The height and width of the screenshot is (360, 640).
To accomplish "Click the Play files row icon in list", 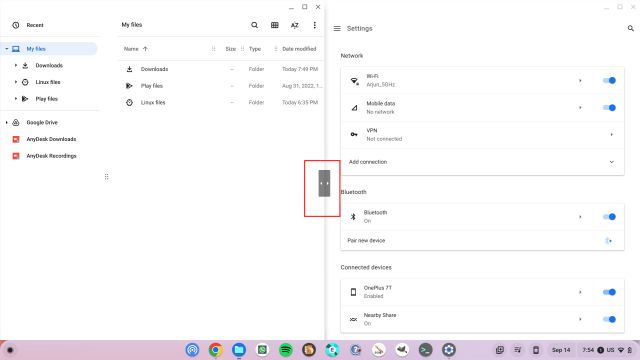I will 129,86.
